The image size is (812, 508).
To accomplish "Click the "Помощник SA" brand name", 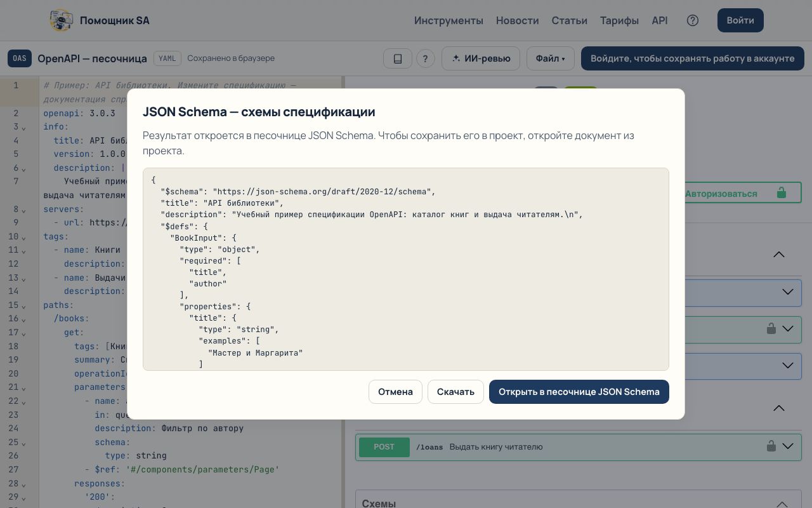I will [x=115, y=20].
